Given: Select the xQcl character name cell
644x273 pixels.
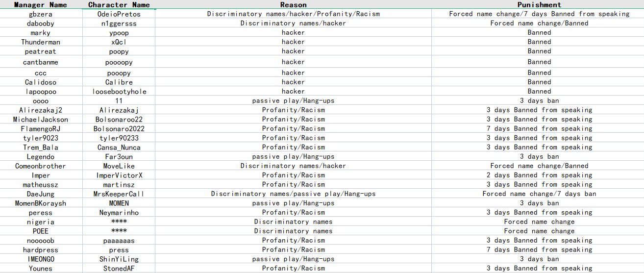Looking at the screenshot, I should coord(119,42).
